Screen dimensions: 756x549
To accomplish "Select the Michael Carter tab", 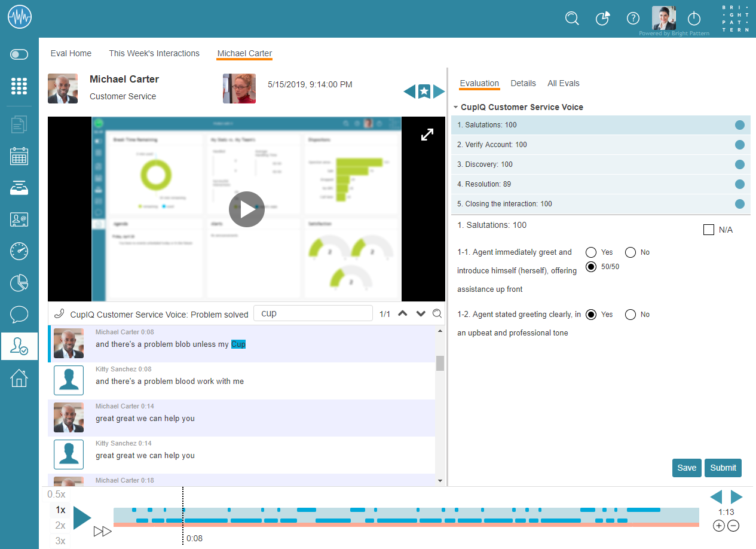I will (244, 53).
